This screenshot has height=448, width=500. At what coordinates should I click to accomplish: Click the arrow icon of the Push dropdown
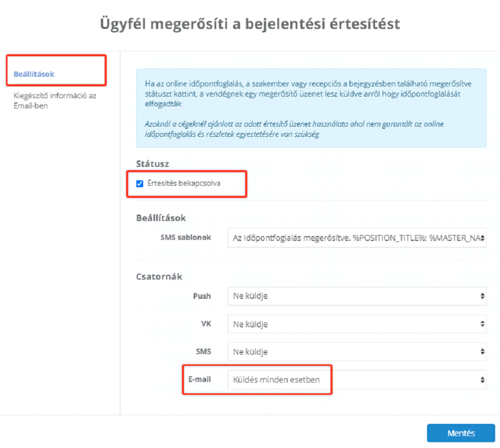coord(482,296)
